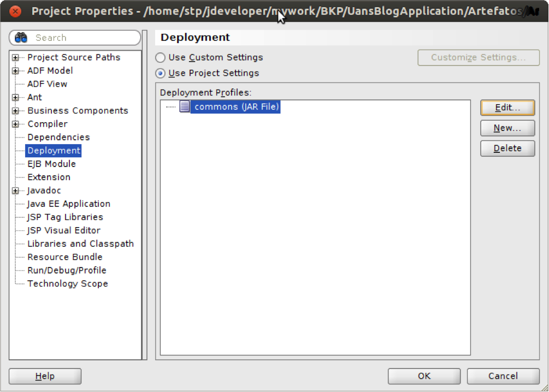Expand the Business Components node
The image size is (549, 392).
pos(15,111)
